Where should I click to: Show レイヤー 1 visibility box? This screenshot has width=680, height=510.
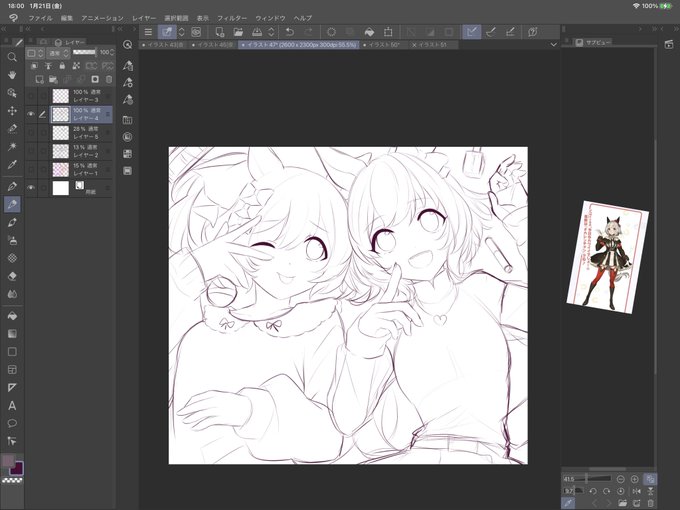coord(31,170)
